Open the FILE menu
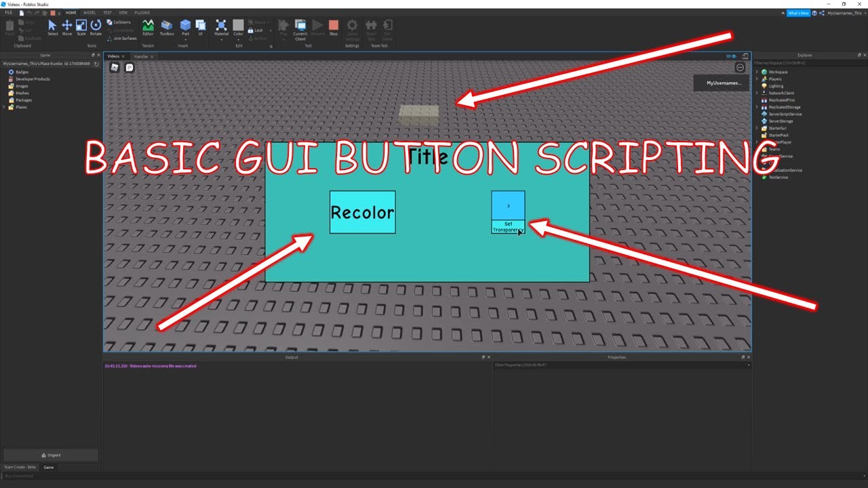868x488 pixels. (x=9, y=13)
